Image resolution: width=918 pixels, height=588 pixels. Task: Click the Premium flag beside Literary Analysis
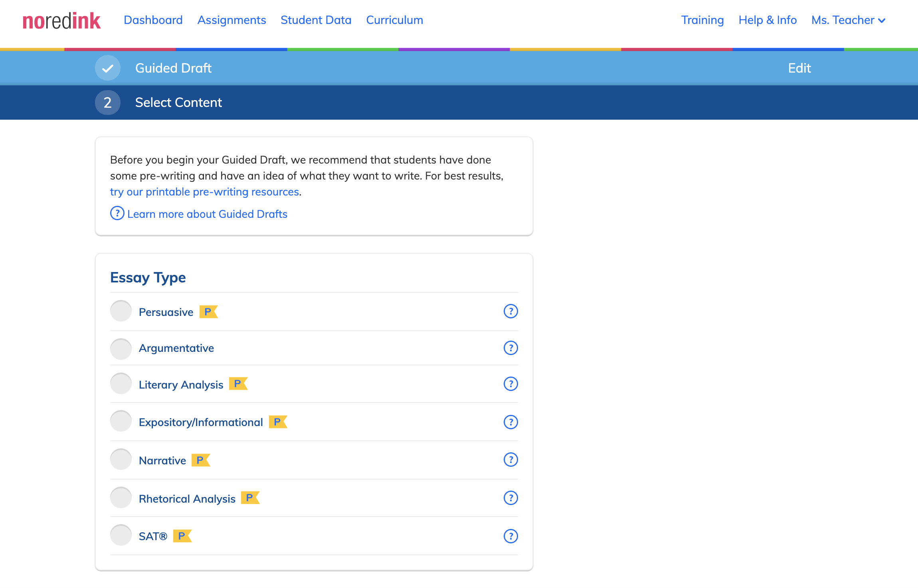tap(238, 384)
